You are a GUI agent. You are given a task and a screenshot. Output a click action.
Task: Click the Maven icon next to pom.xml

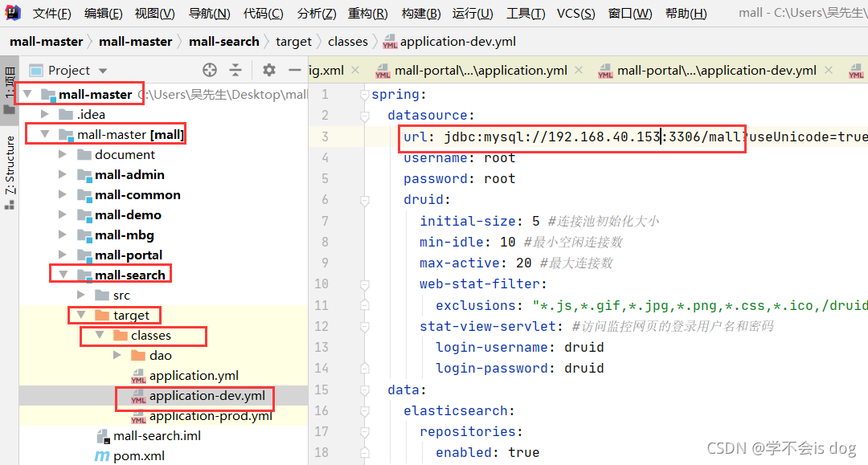point(103,456)
